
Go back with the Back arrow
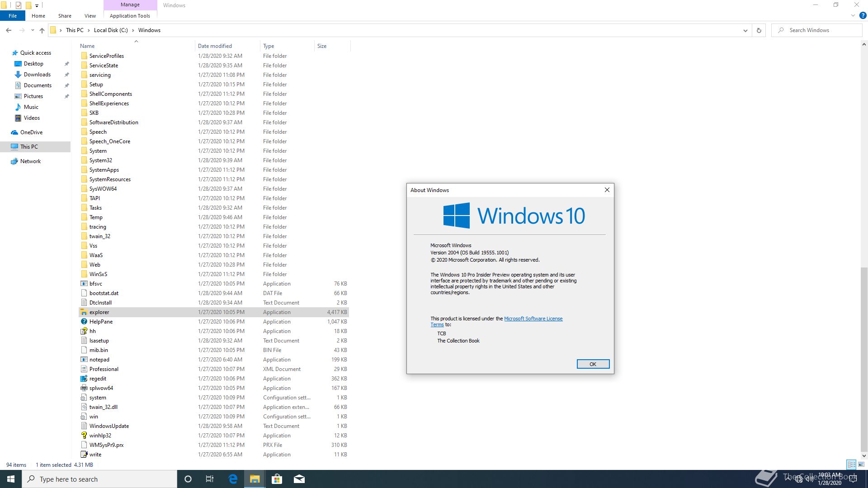pos(9,30)
